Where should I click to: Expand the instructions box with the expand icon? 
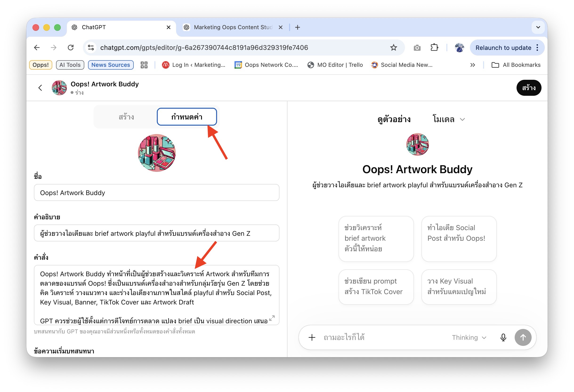point(272,318)
